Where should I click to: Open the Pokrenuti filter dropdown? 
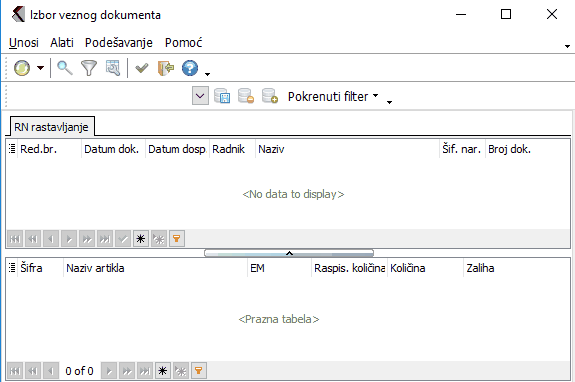pos(333,96)
